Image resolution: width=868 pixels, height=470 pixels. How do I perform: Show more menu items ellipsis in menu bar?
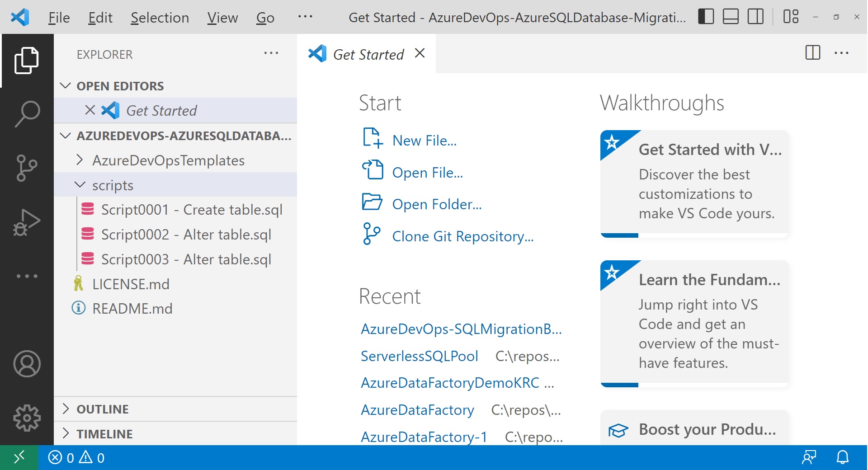(305, 17)
